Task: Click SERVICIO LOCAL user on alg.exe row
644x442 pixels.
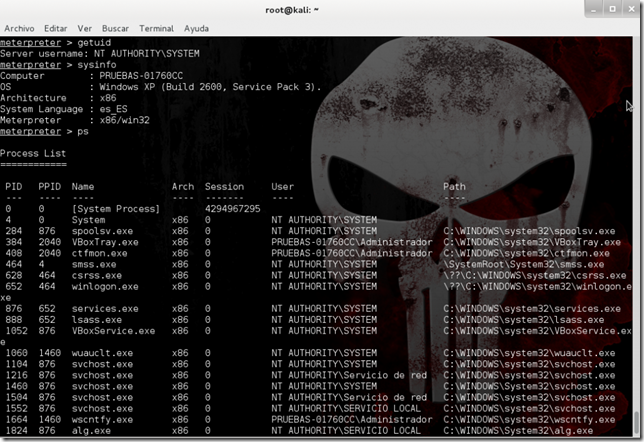Action: tap(346, 431)
